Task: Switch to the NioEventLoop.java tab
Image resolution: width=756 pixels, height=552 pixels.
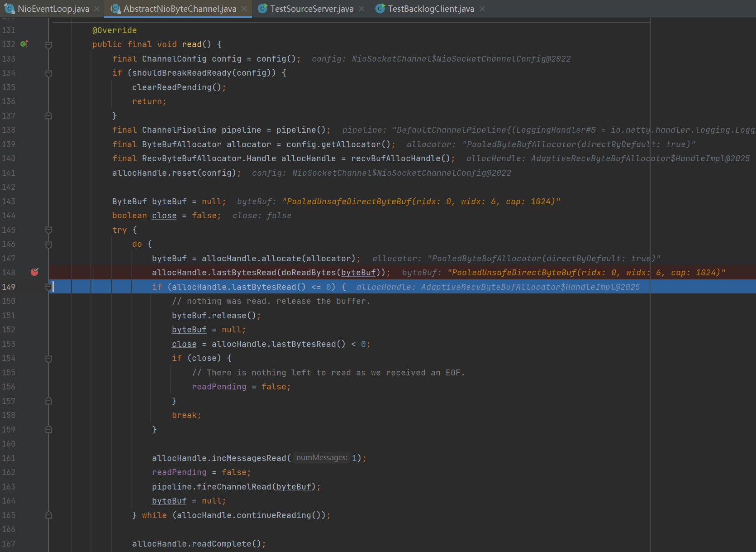Action: pos(53,9)
